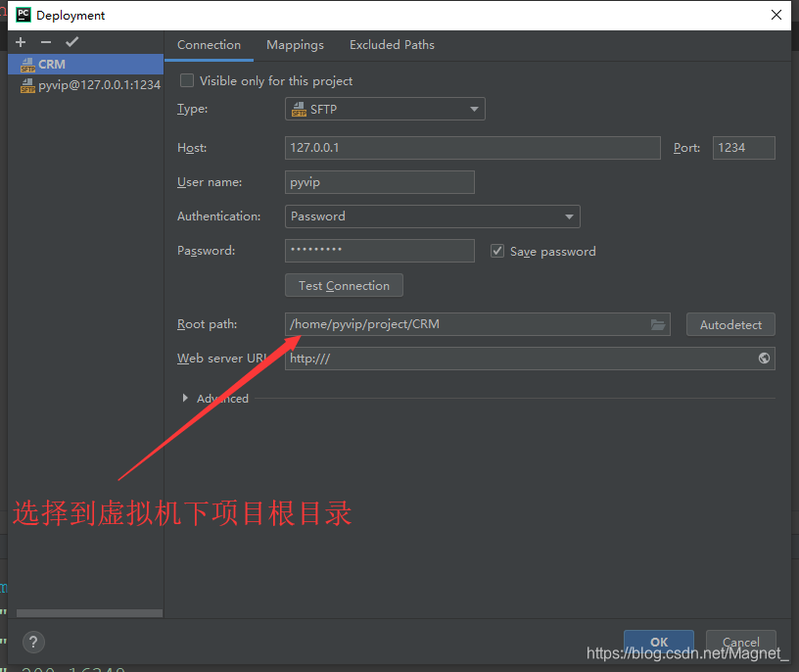Viewport: 799px width, 672px height.
Task: Add a new deployment server with plus icon
Action: [21, 42]
